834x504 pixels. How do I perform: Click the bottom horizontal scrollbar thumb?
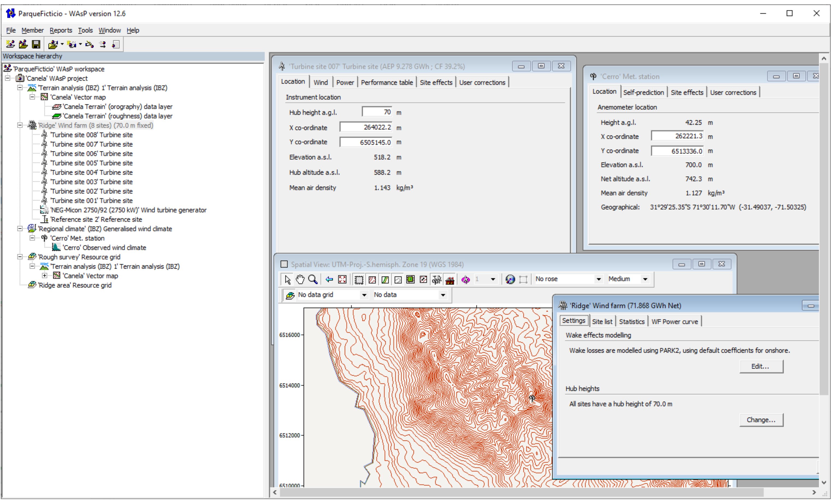pos(521,492)
